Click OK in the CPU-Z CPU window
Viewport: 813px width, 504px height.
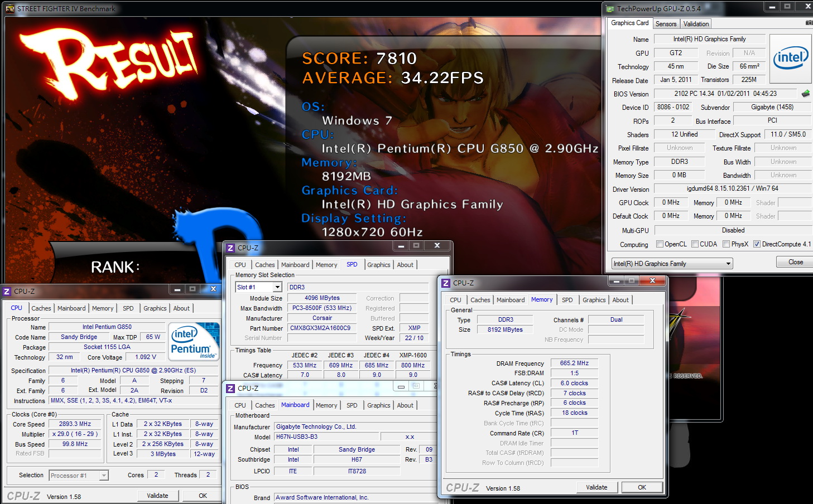[203, 496]
